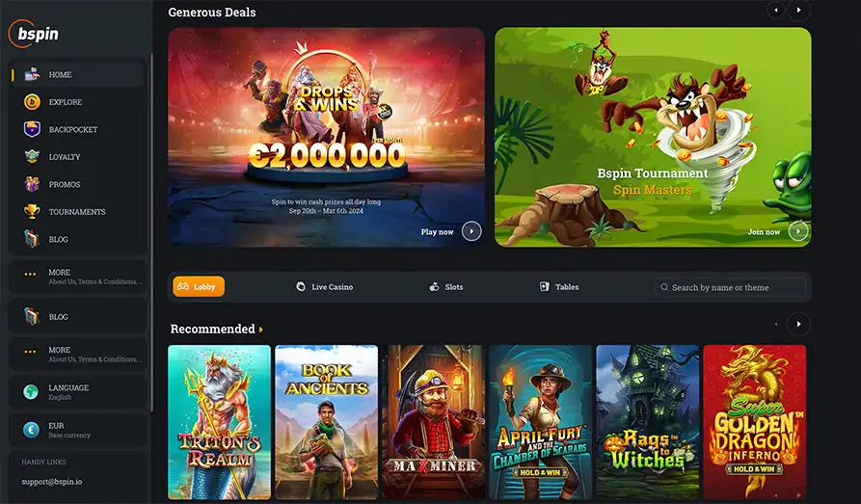
Task: Expand the first More menu item
Action: pos(78,277)
